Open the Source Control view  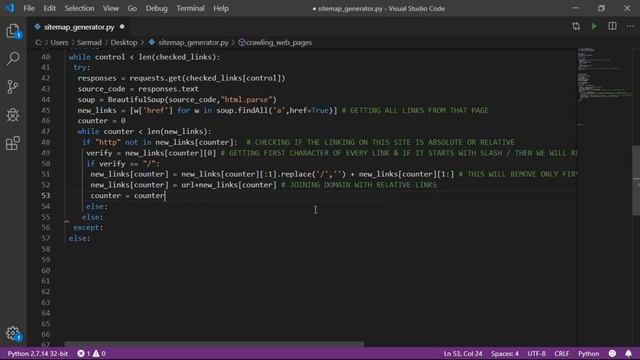13,87
